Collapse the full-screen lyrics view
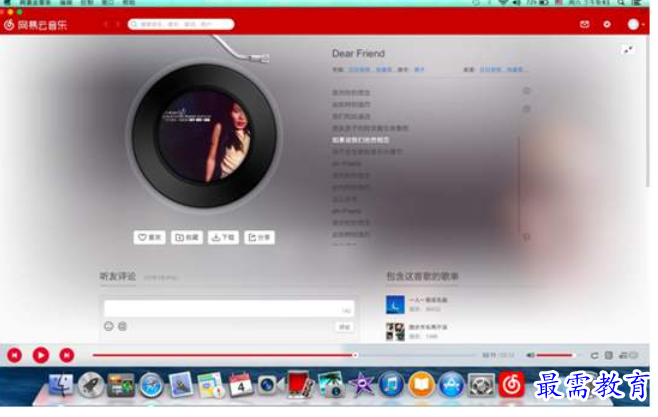658x417 pixels. [628, 50]
